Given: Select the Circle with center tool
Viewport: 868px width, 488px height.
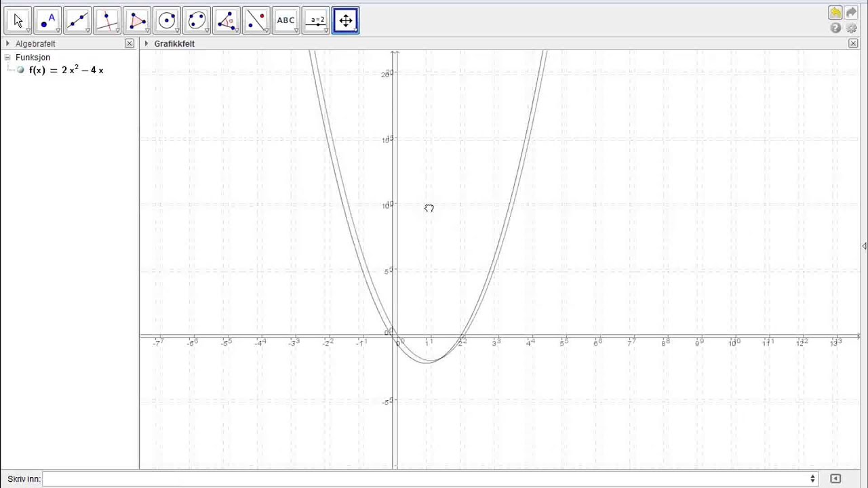Looking at the screenshot, I should tap(167, 20).
